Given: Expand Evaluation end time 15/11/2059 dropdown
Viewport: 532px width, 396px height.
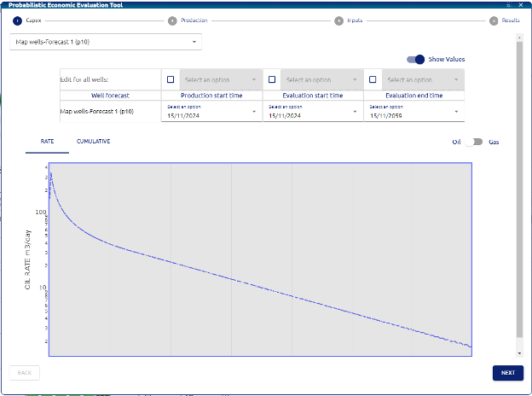Looking at the screenshot, I should 413,111.
